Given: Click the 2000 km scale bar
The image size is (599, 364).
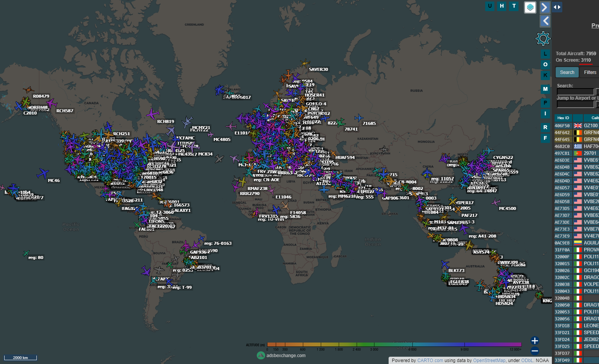Looking at the screenshot, I should (x=21, y=357).
